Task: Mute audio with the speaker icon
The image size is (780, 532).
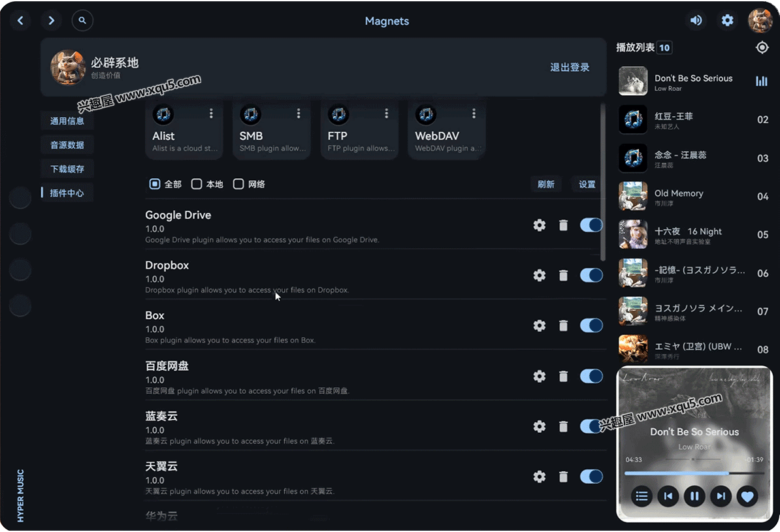Action: tap(696, 20)
